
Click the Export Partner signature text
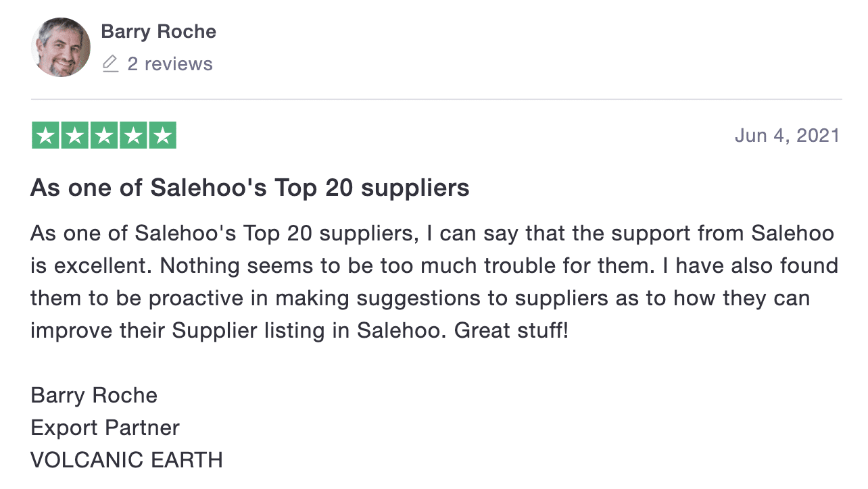[105, 428]
